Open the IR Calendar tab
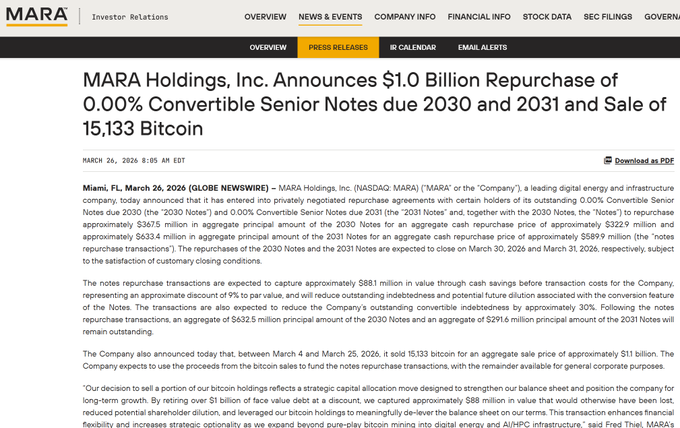 (412, 47)
